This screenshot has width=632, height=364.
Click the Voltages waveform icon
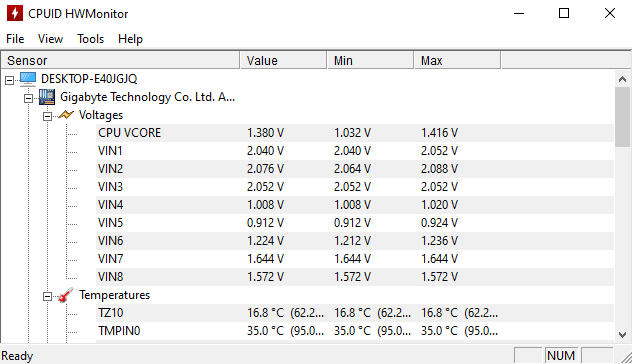coord(66,115)
